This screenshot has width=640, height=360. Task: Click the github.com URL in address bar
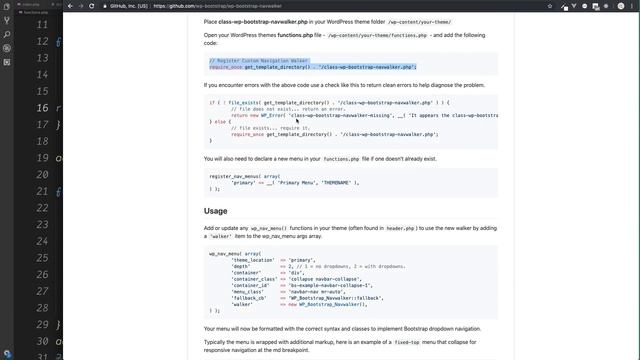point(218,6)
